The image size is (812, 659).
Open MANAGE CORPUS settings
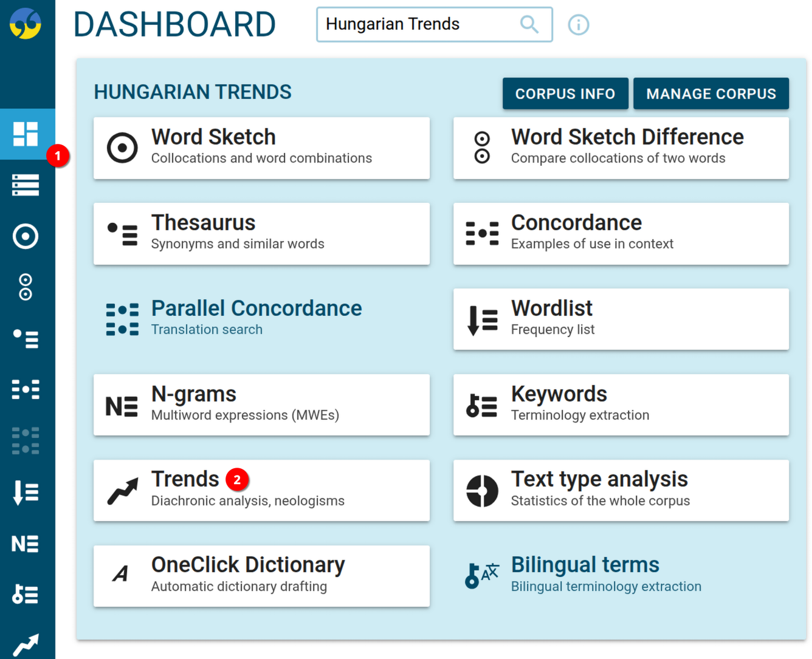pyautogui.click(x=710, y=94)
